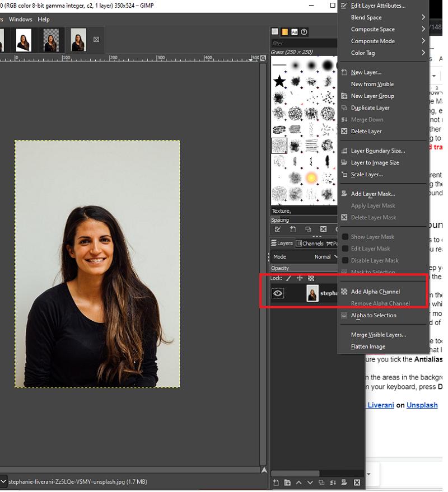
Task: Lower the layer with the down arrow icon
Action: click(x=310, y=482)
